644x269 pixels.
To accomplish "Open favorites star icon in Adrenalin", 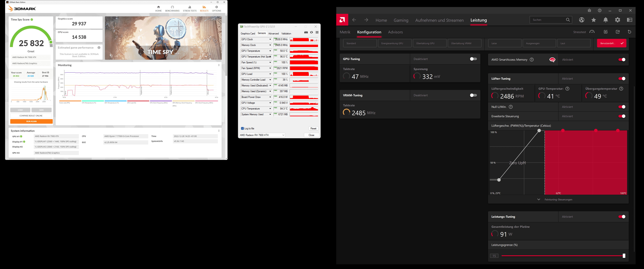I will click(x=594, y=20).
